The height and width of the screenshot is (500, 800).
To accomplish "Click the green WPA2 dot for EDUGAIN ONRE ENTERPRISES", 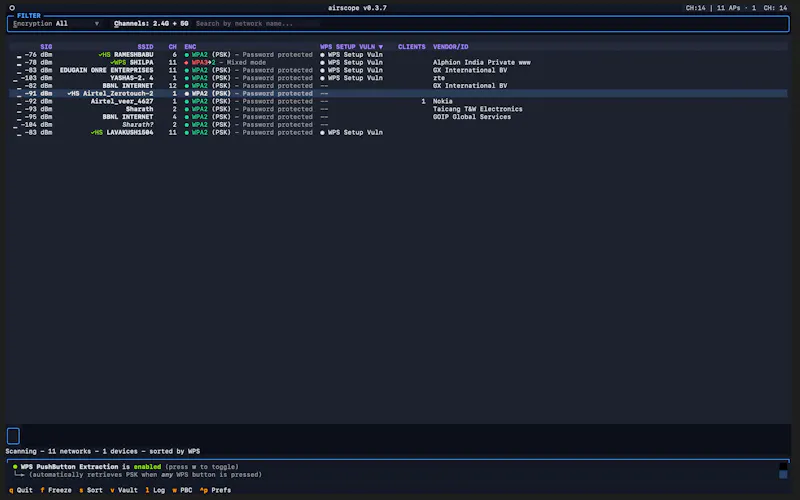I will tap(187, 70).
